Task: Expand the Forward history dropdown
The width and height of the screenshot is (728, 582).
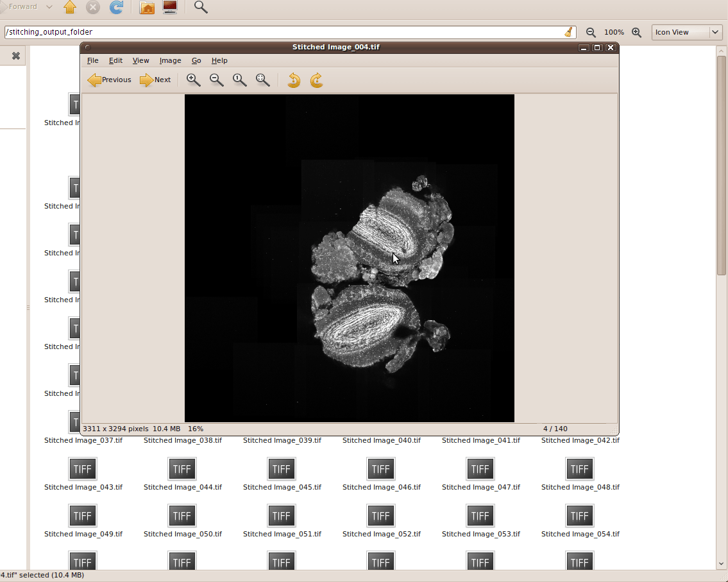Action: 49,7
